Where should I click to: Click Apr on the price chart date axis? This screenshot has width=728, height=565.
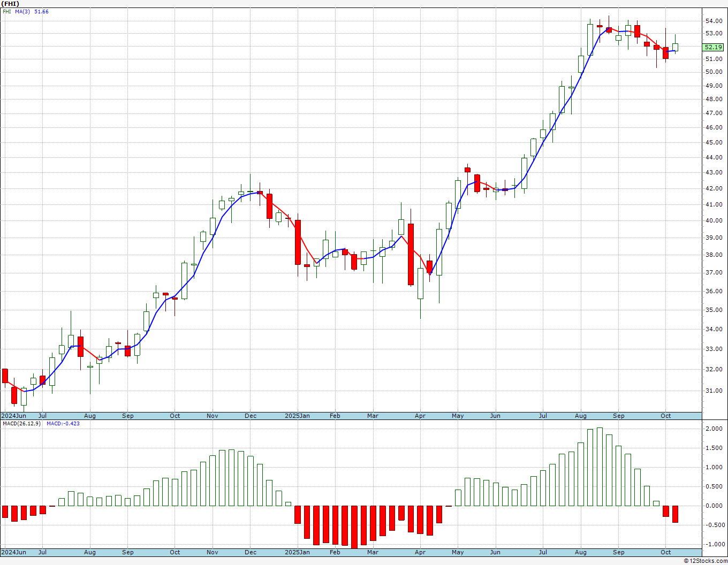coord(420,416)
